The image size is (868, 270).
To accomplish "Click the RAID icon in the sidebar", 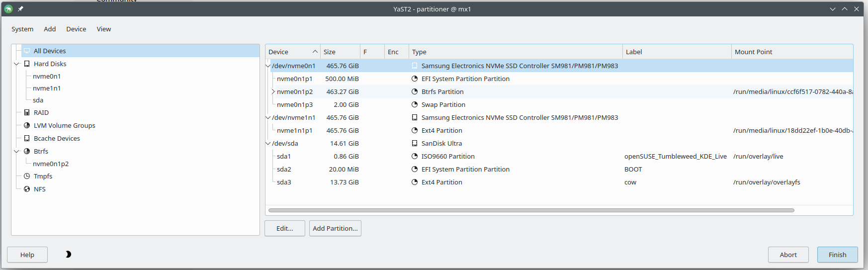I will (27, 112).
